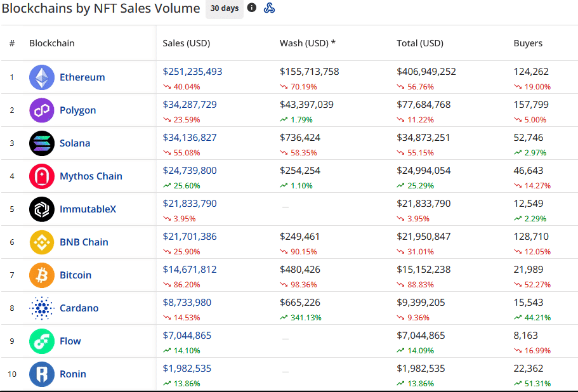This screenshot has width=578, height=392.
Task: Open the Mythos Chain link
Action: point(91,176)
